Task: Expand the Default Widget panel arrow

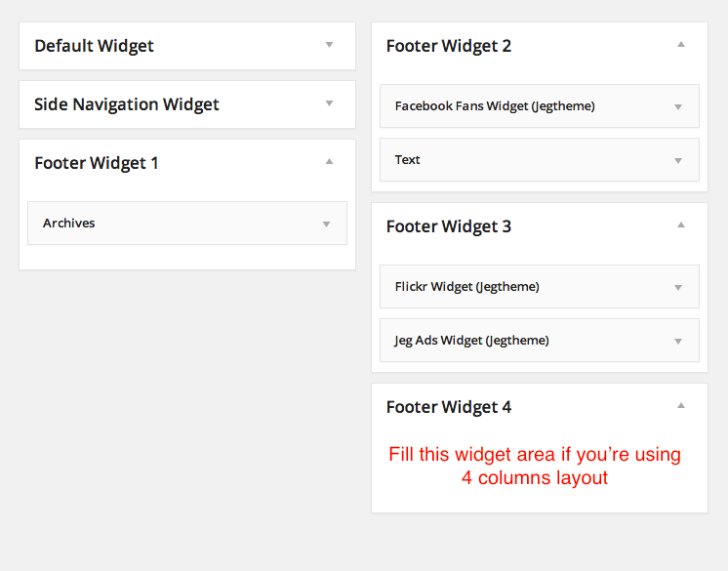Action: click(x=329, y=45)
